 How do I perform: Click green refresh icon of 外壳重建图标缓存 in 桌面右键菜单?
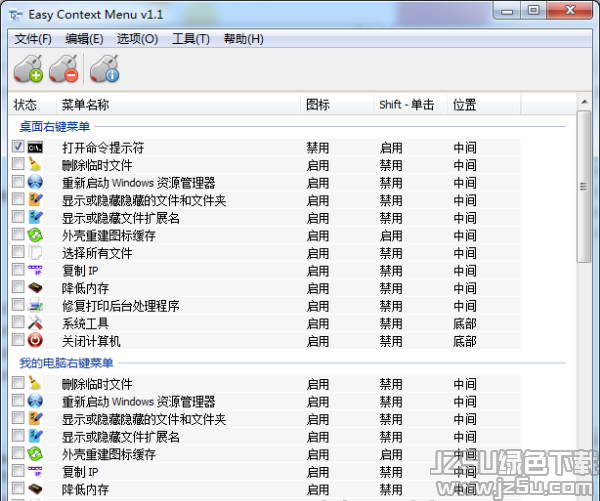pos(35,235)
